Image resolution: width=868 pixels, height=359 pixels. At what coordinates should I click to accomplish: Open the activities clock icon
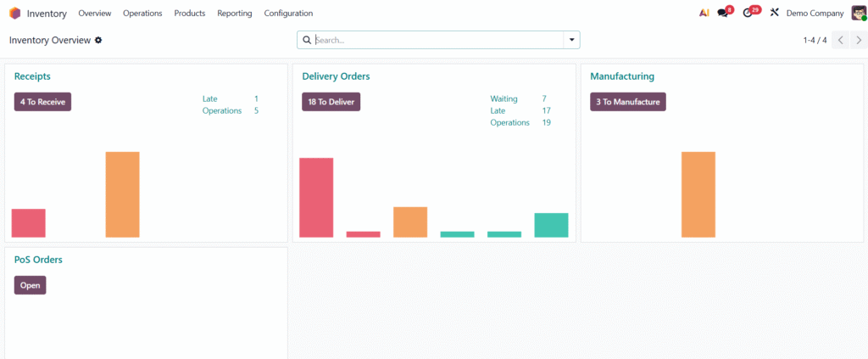tap(748, 14)
